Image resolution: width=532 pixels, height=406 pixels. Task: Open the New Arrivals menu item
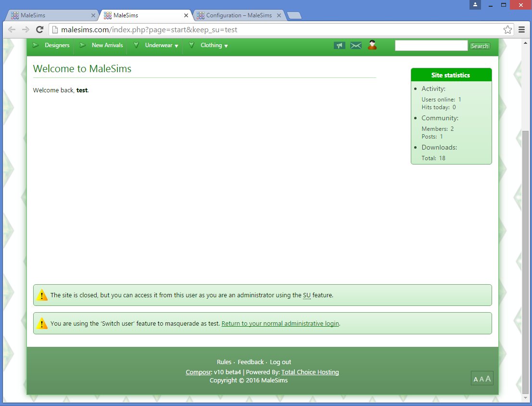[107, 45]
